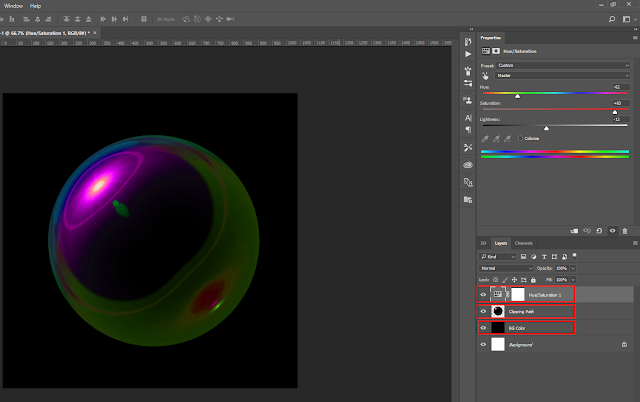Open the Paragraph panel icon
The image size is (640, 402).
pos(468,130)
